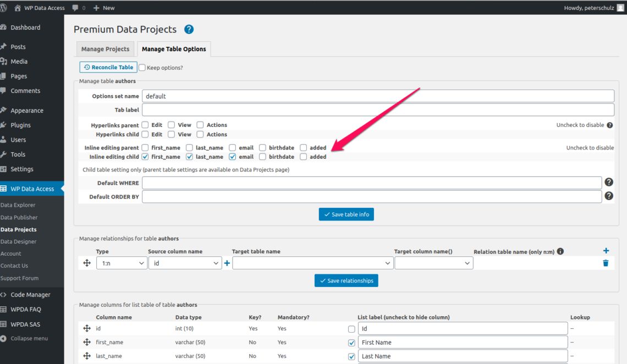The width and height of the screenshot is (627, 364).
Task: Open the Target table name dropdown
Action: pyautogui.click(x=313, y=263)
